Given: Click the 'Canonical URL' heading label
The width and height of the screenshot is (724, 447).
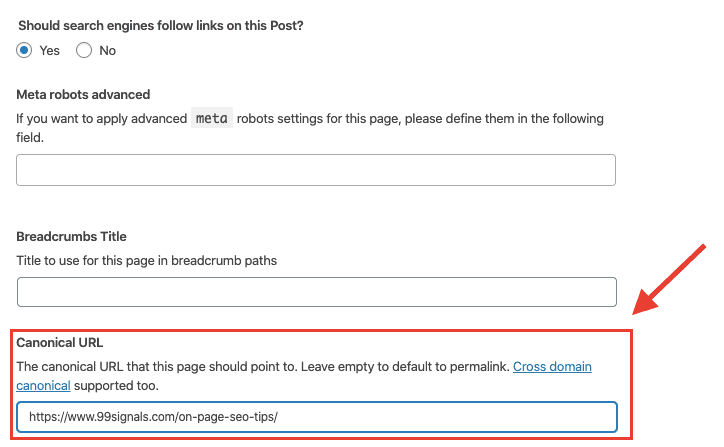Looking at the screenshot, I should (60, 343).
